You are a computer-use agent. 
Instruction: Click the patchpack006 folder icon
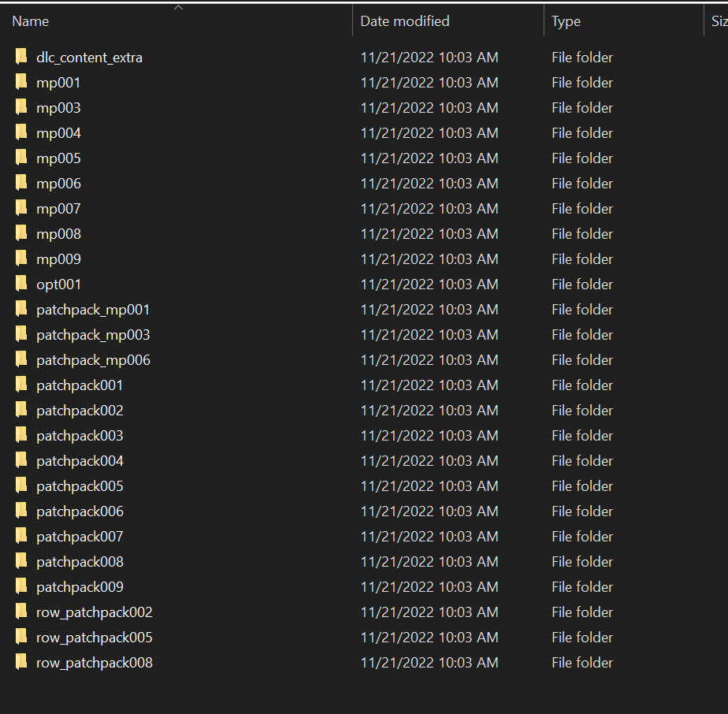(x=21, y=511)
